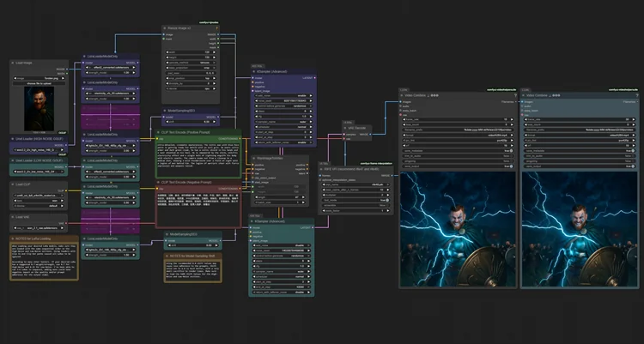This screenshot has width=644, height=344.
Task: Click the collapse dot on VAE Decode node
Action: (347, 128)
